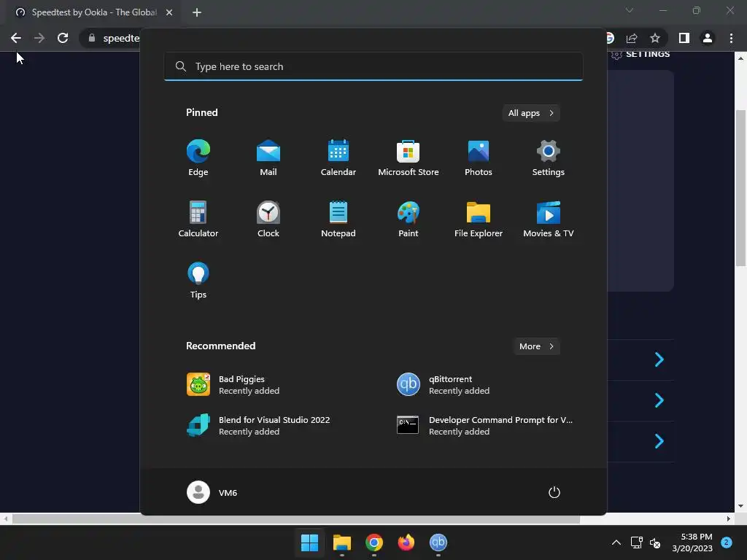The height and width of the screenshot is (560, 747).
Task: Go back in the Chrome browser
Action: [x=16, y=38]
